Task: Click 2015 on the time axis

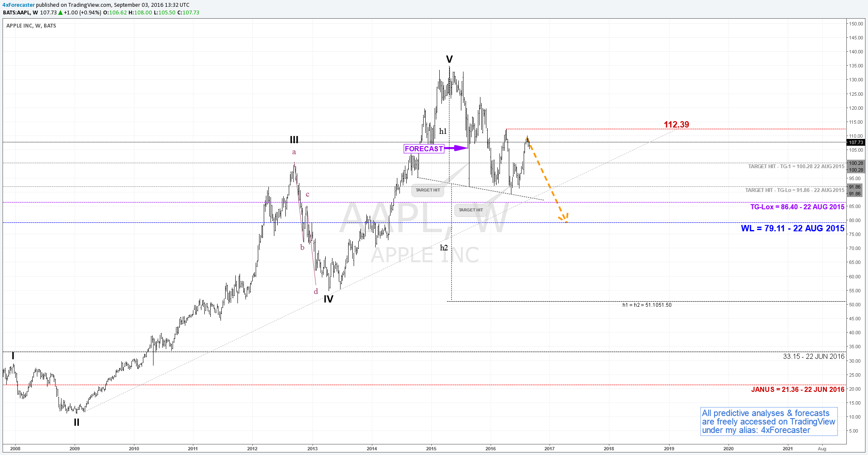Action: (x=431, y=449)
